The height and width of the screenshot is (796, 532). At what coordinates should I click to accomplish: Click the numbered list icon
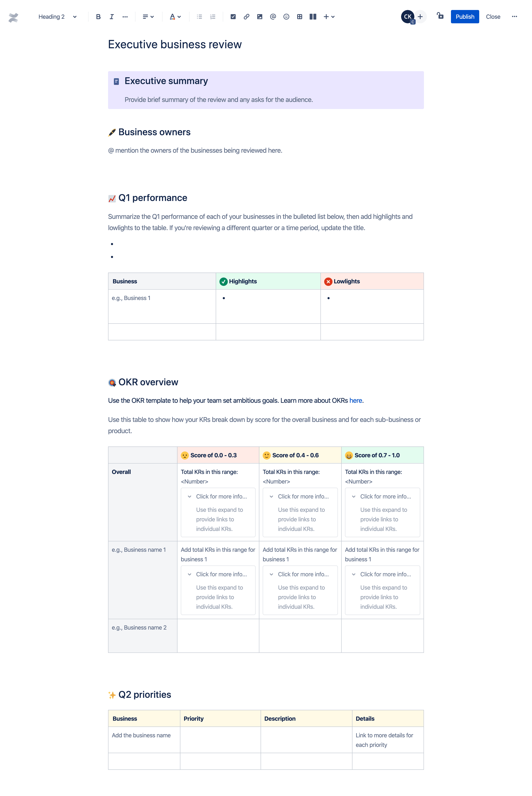tap(213, 16)
